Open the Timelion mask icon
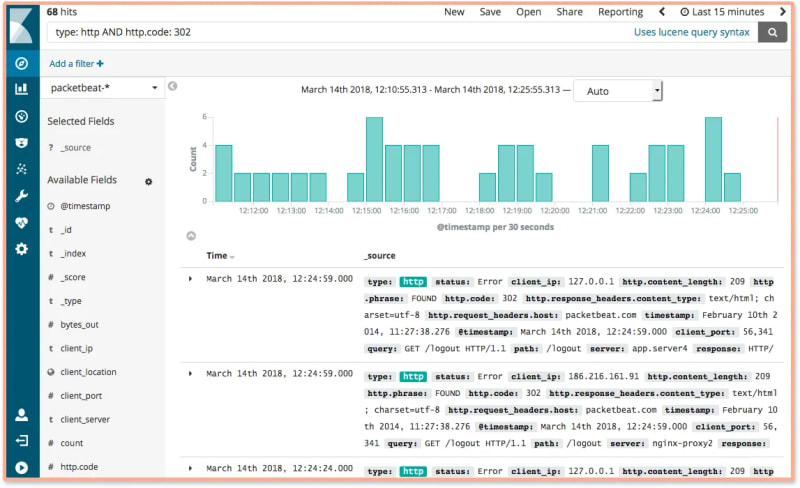Viewport: 800px width, 488px height. click(x=21, y=143)
